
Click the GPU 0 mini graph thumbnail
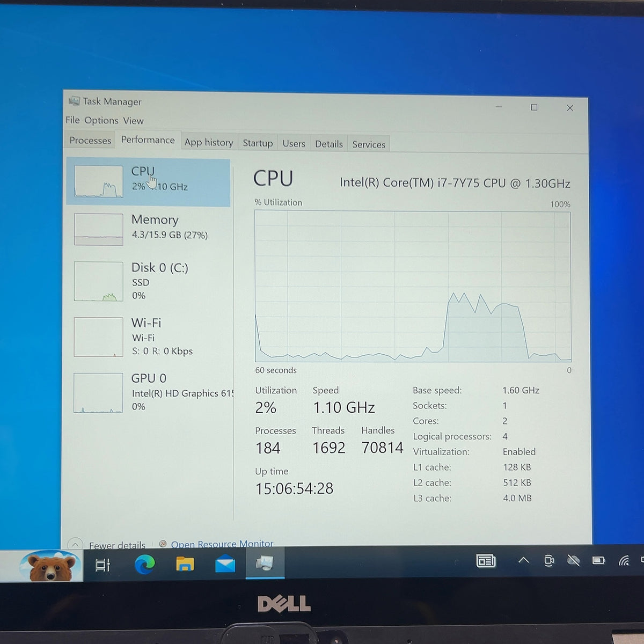pyautogui.click(x=98, y=393)
